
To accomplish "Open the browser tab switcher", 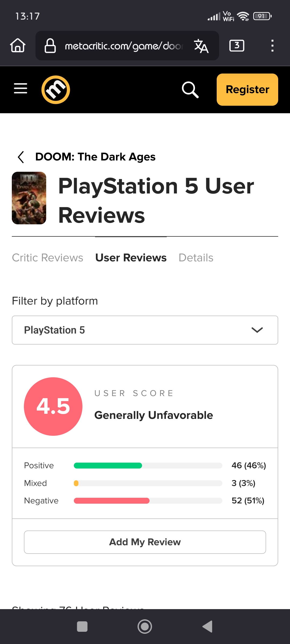I will pos(237,46).
